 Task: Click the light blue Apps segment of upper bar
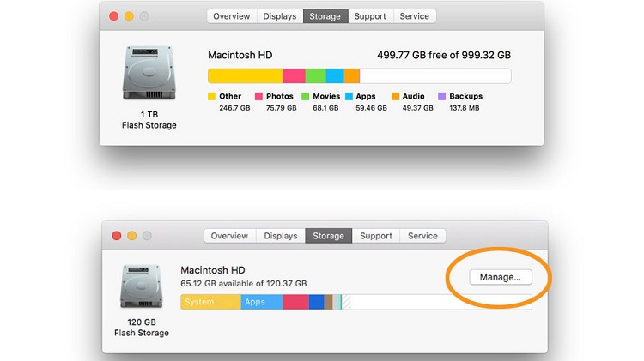335,76
